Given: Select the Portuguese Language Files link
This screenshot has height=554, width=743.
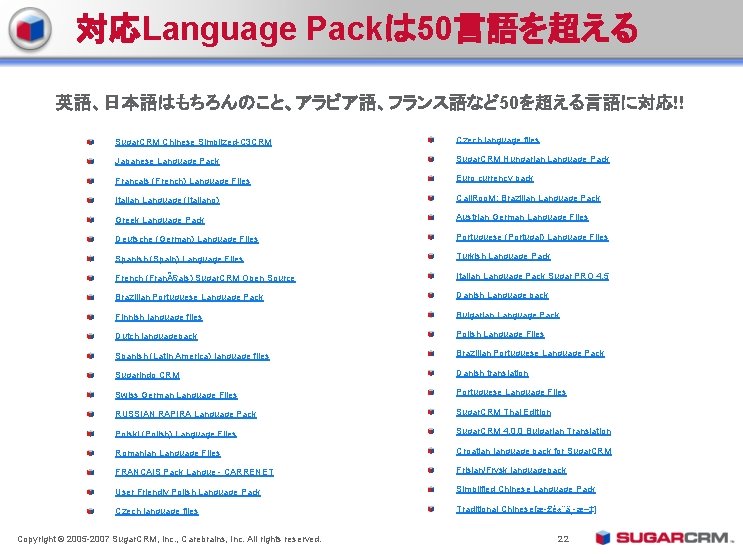Looking at the screenshot, I should [x=511, y=392].
